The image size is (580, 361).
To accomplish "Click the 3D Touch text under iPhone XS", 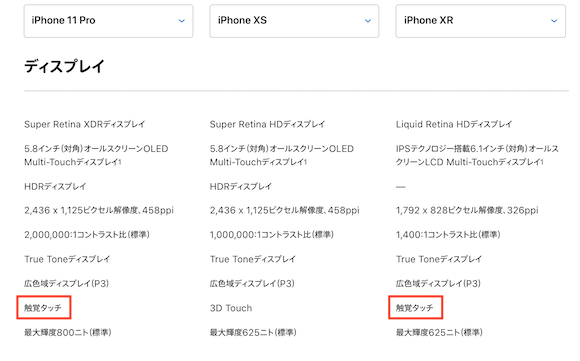I will (231, 308).
